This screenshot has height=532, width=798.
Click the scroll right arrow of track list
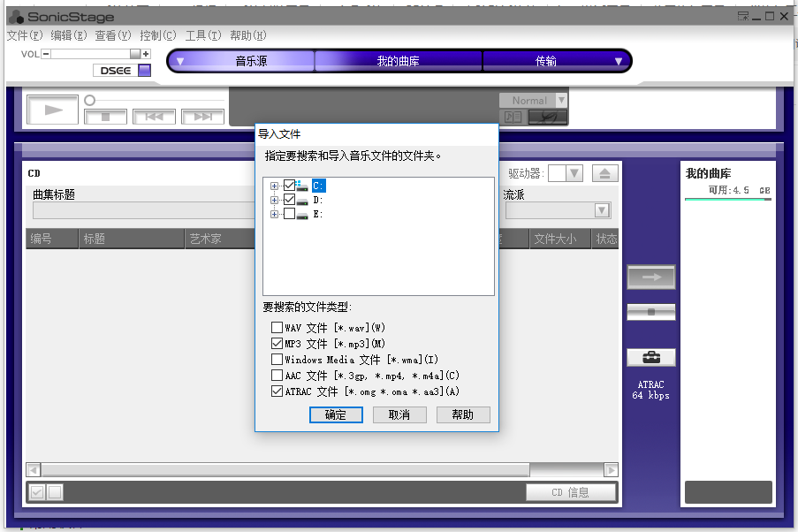click(x=611, y=469)
